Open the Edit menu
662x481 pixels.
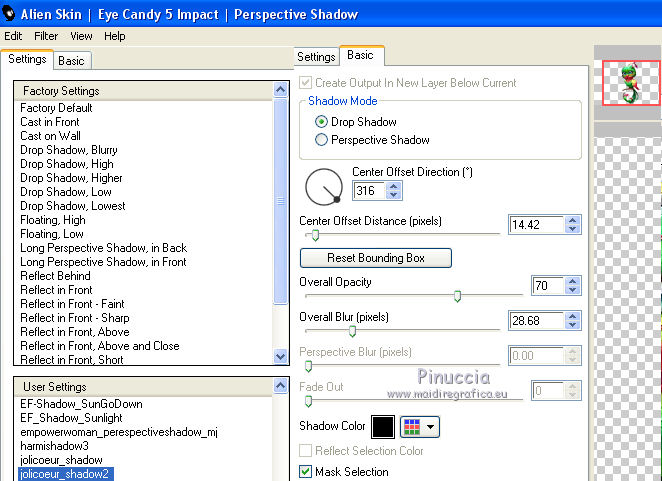pyautogui.click(x=13, y=36)
